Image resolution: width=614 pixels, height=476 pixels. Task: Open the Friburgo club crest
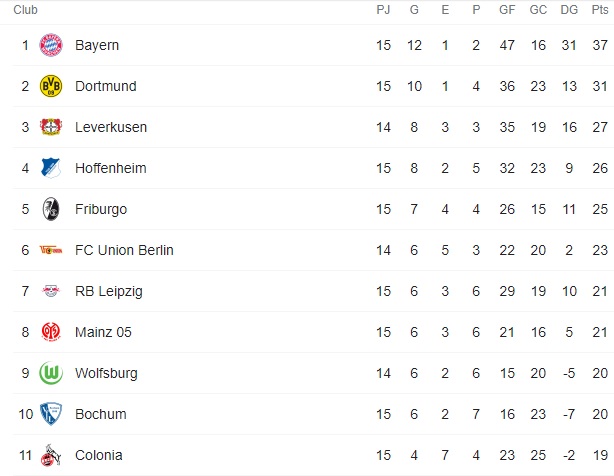coord(50,209)
